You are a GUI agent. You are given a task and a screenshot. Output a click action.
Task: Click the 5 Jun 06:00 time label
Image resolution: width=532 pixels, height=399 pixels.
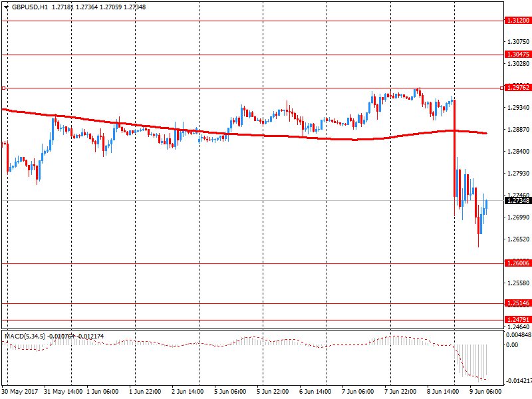coord(230,392)
